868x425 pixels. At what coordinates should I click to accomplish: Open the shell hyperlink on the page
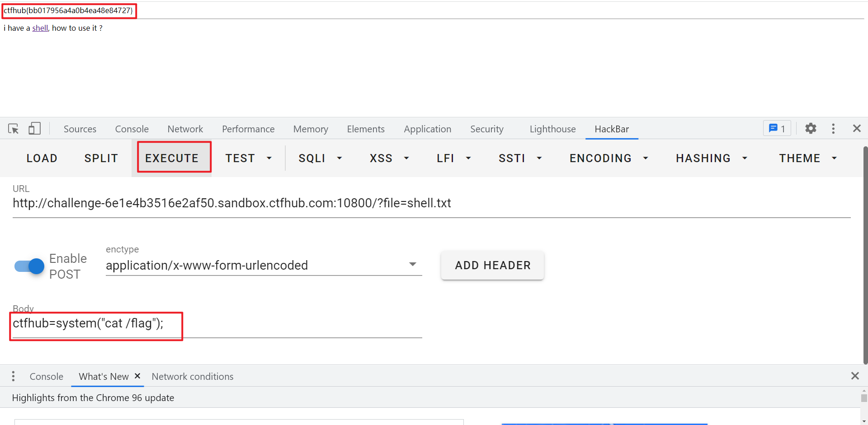tap(40, 28)
